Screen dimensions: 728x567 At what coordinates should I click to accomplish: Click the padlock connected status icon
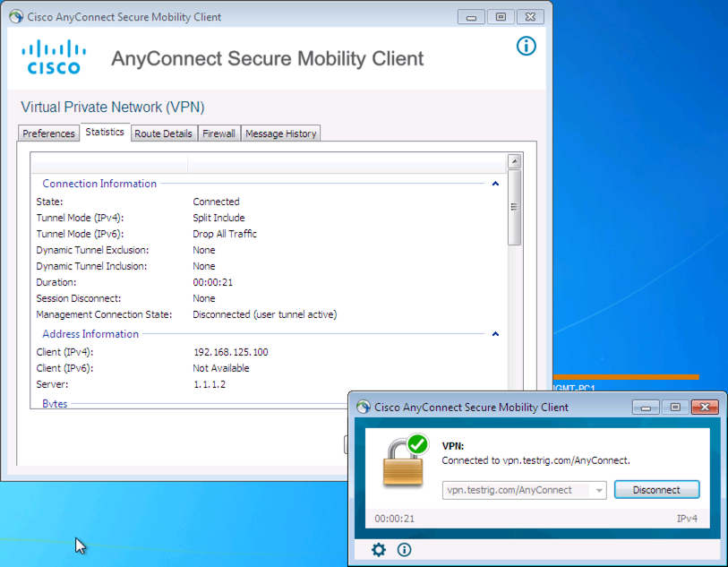(x=405, y=460)
